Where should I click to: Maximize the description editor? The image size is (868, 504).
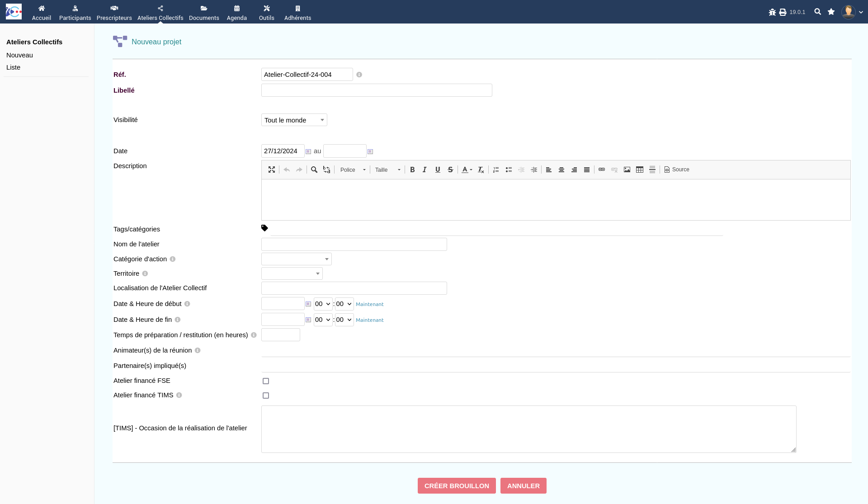(x=272, y=170)
